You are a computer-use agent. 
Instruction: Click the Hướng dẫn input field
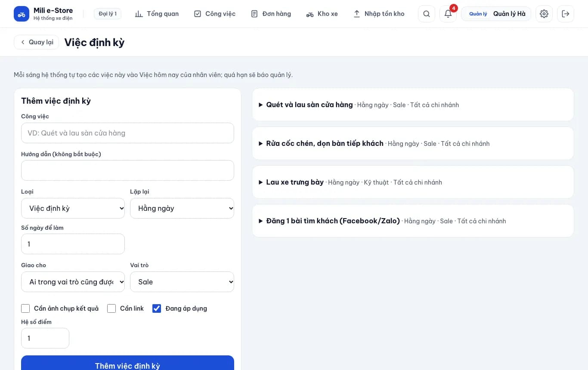127,170
